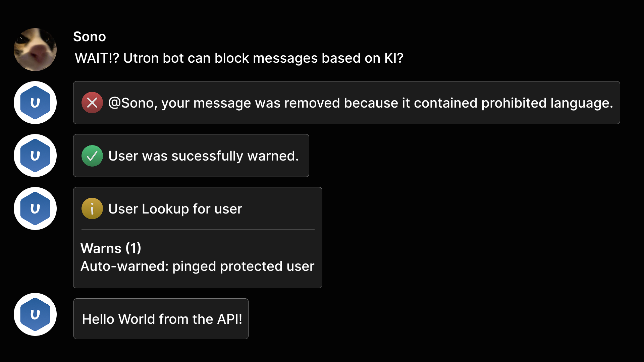This screenshot has width=644, height=362.
Task: Click bot avatar beside the removed-message notice
Action: [x=35, y=103]
